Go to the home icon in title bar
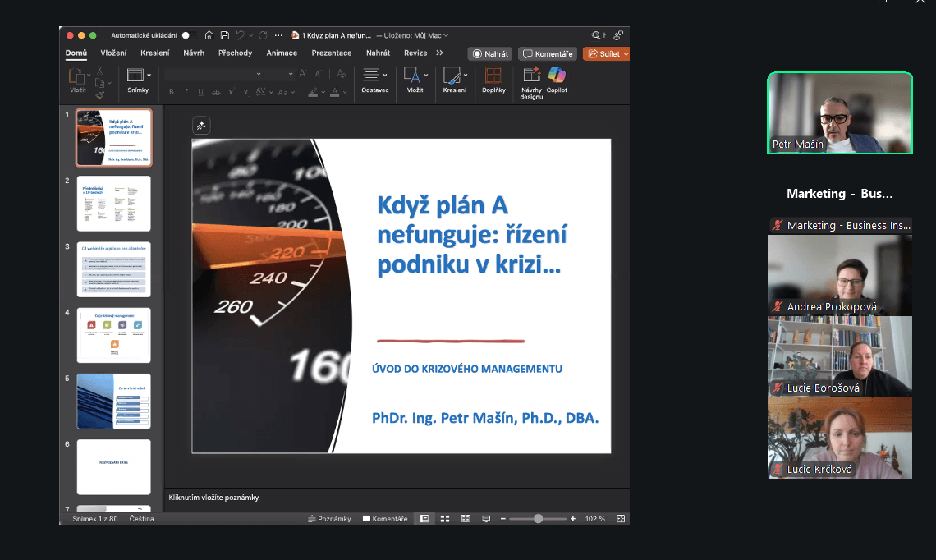 pyautogui.click(x=209, y=35)
